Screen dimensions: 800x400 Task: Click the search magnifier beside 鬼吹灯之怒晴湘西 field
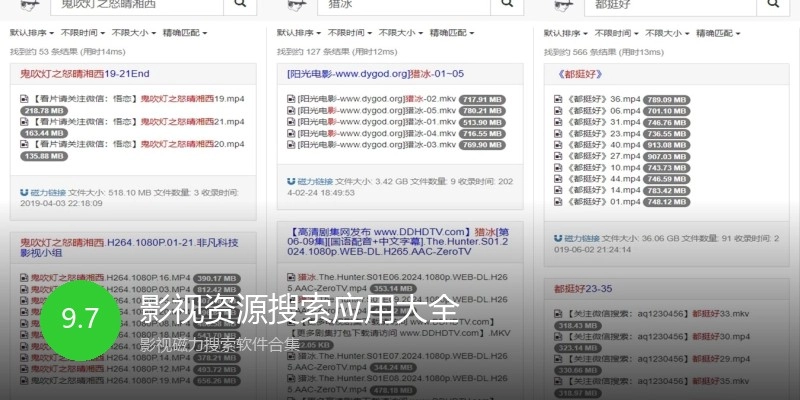(x=240, y=3)
